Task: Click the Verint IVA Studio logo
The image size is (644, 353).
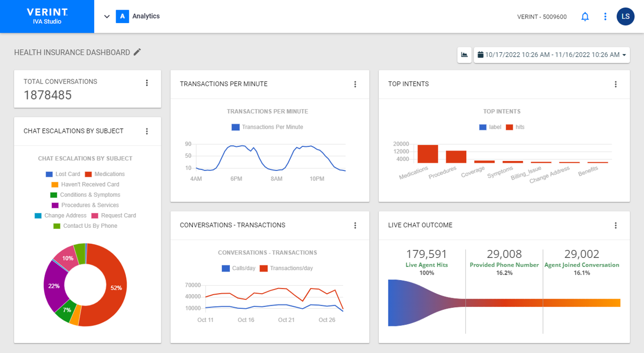Action: tap(47, 17)
